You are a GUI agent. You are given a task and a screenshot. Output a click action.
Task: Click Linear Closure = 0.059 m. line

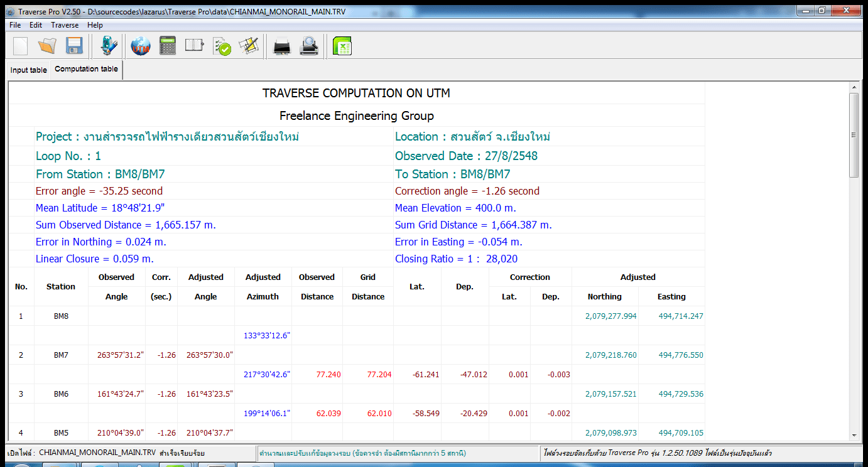[95, 259]
